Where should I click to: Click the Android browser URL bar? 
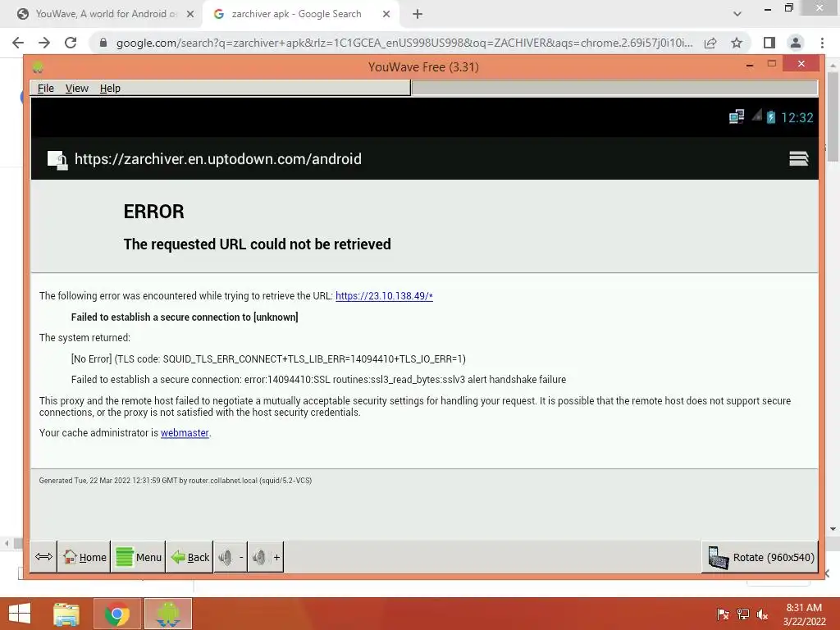coord(217,159)
